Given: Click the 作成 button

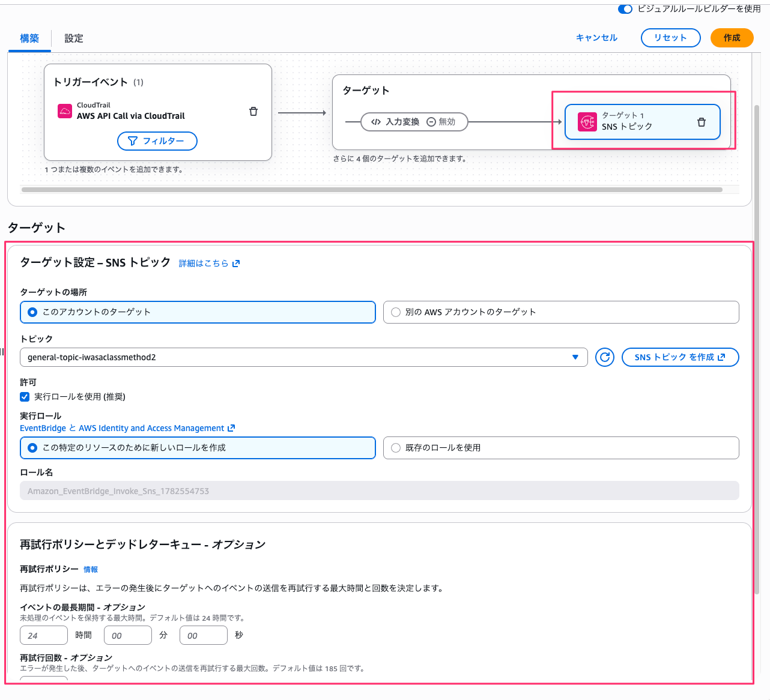Looking at the screenshot, I should (732, 37).
